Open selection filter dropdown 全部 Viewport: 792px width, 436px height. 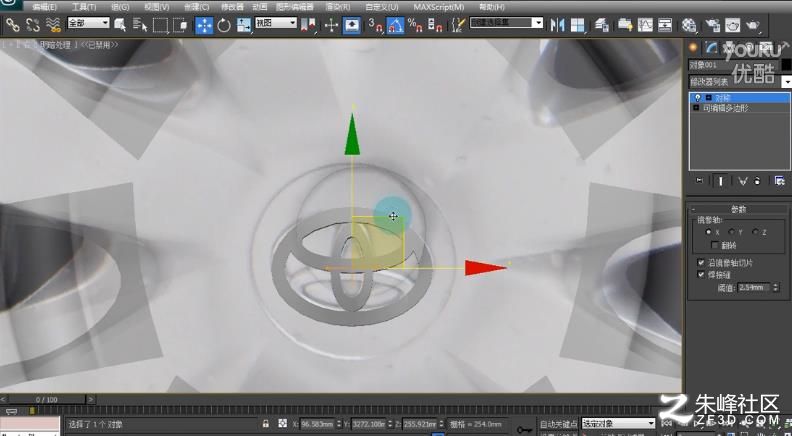point(88,23)
